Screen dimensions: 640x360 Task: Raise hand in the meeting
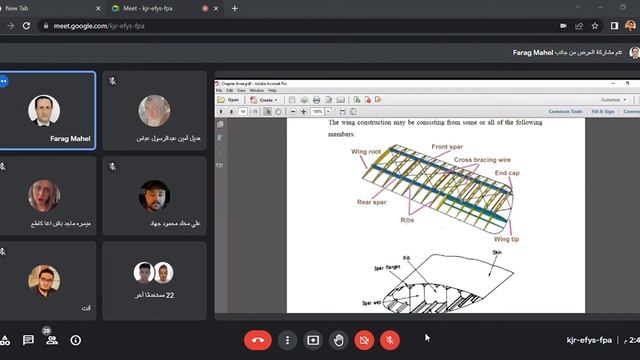(x=339, y=340)
